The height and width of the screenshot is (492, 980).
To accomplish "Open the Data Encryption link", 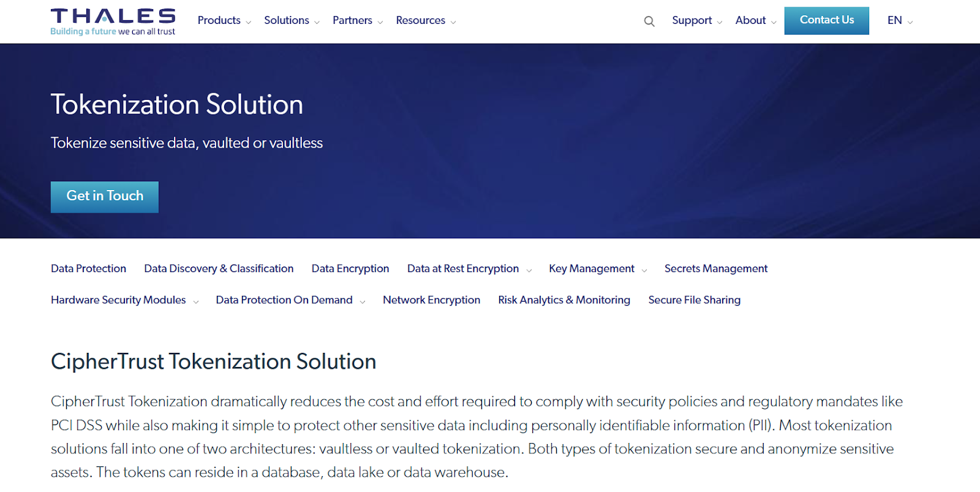I will click(x=350, y=268).
